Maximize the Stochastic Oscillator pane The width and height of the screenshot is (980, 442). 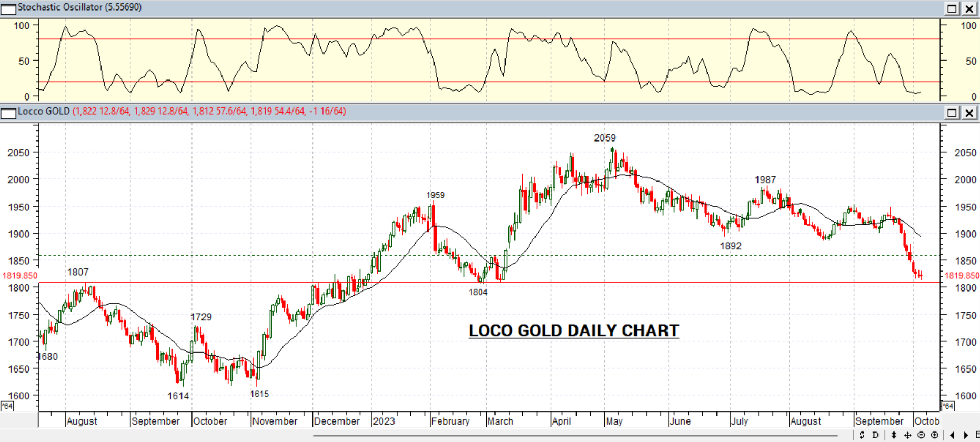(952, 8)
